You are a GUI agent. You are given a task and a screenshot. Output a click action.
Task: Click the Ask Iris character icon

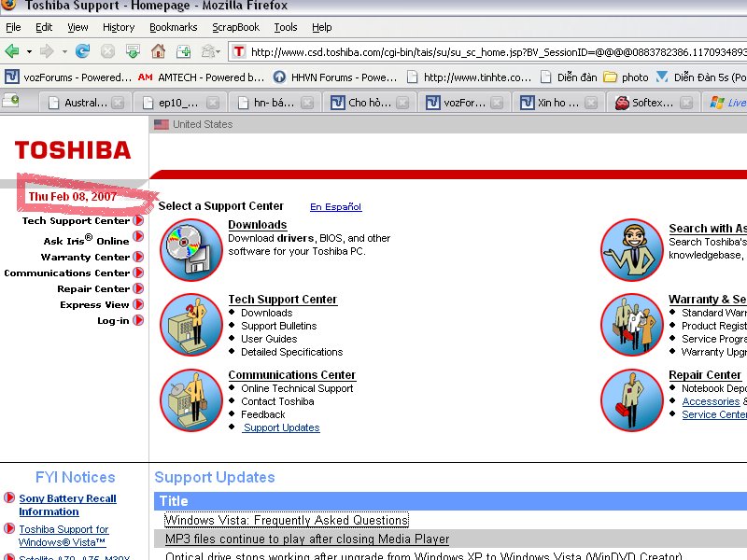[632, 249]
